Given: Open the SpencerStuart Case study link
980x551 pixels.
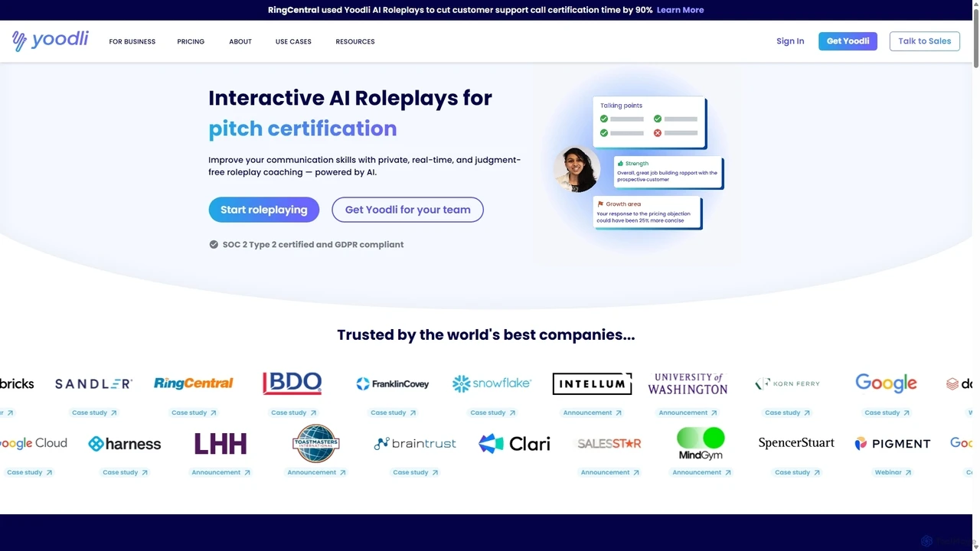Looking at the screenshot, I should click(797, 472).
